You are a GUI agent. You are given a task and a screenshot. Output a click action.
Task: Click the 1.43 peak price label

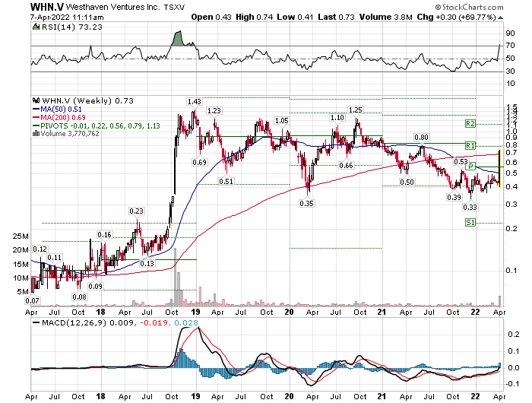[x=195, y=102]
